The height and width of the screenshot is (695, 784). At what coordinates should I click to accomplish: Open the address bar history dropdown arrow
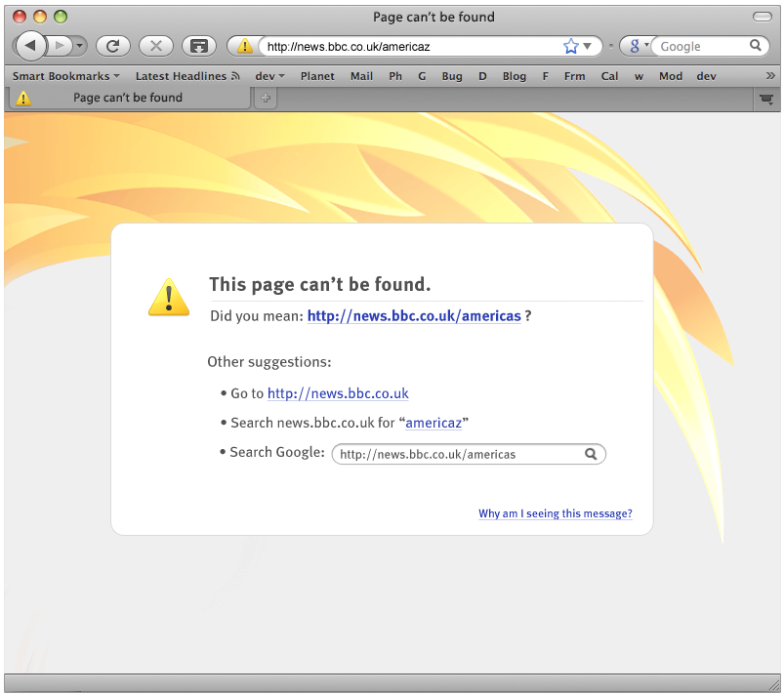588,47
